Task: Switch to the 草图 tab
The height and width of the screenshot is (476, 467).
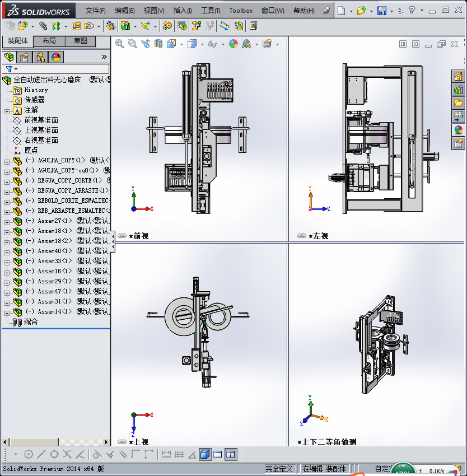Action: click(81, 41)
